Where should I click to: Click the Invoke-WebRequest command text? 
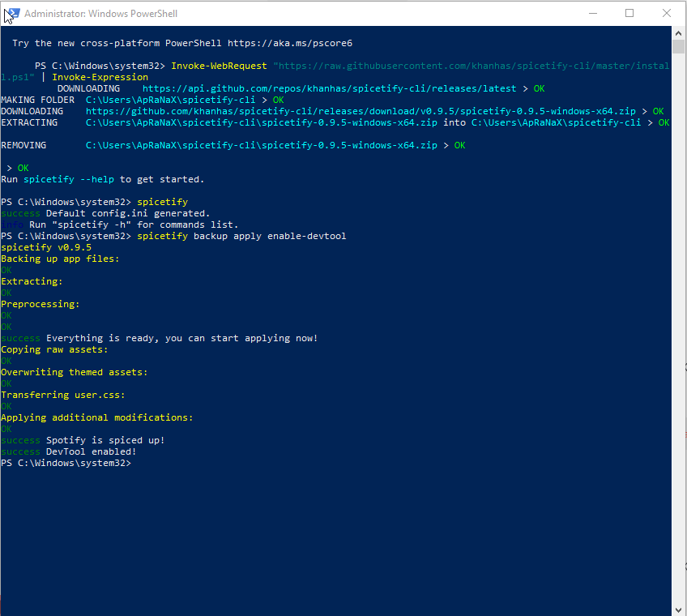[219, 66]
